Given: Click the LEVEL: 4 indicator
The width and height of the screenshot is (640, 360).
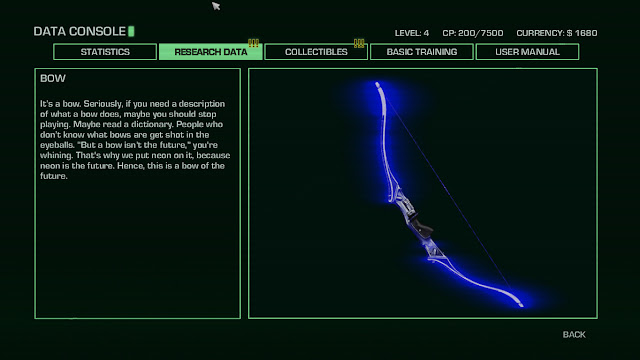Looking at the screenshot, I should click(411, 33).
